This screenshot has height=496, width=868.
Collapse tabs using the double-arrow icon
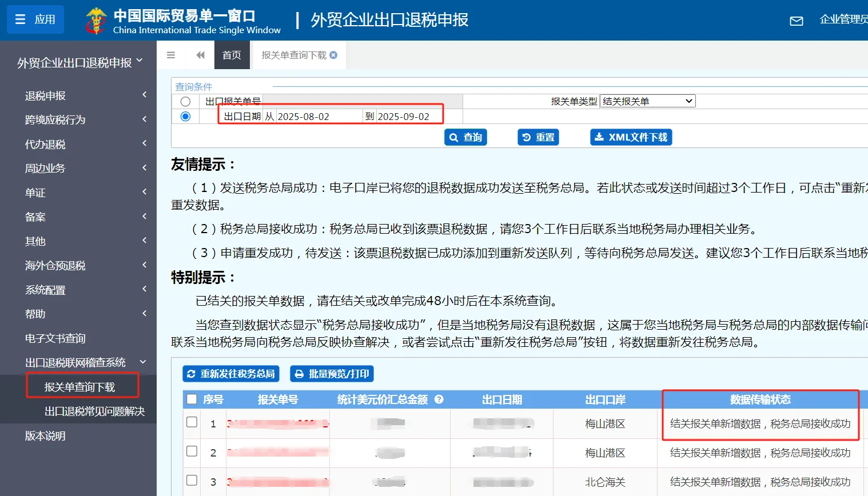(200, 54)
